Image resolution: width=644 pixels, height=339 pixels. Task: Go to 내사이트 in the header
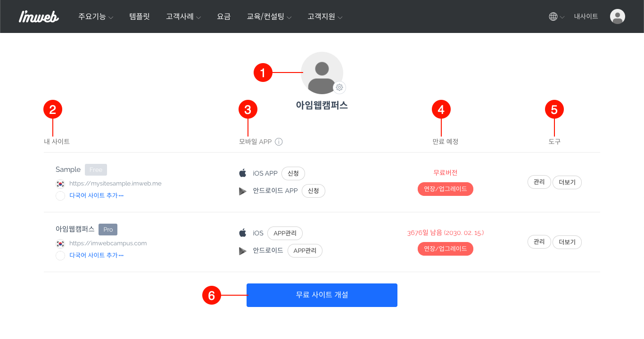(x=586, y=16)
